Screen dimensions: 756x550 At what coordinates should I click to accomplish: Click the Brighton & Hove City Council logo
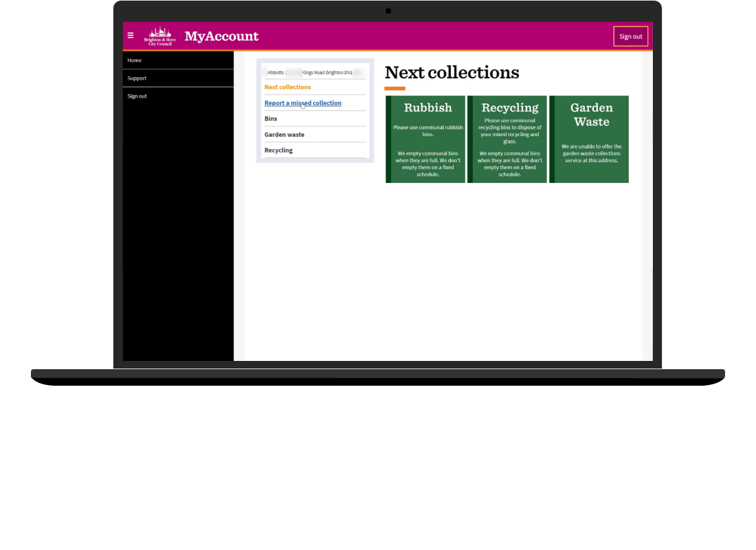(159, 36)
